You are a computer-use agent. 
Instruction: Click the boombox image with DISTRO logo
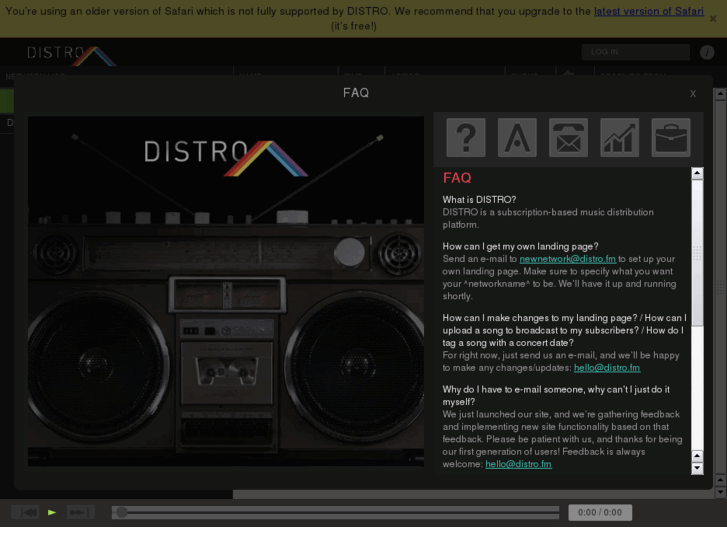click(226, 291)
